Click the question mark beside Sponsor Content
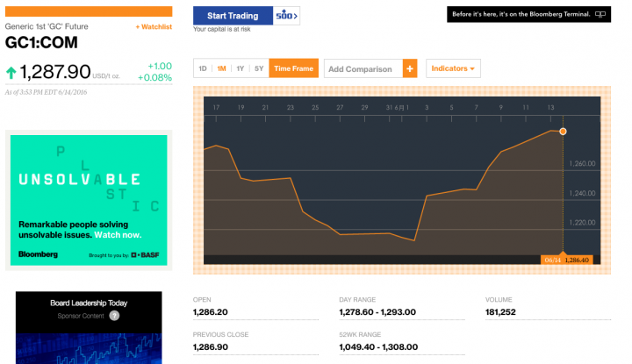This screenshot has height=364, width=632. [114, 316]
